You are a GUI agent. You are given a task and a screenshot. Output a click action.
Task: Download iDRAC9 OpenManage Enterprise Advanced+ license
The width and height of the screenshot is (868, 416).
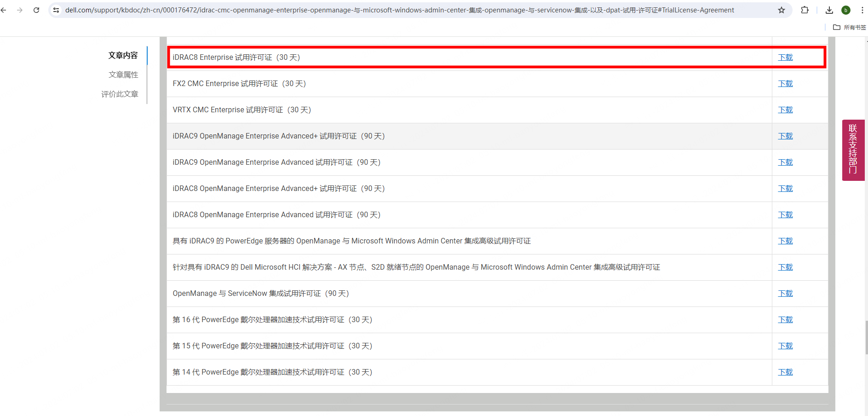pyautogui.click(x=785, y=136)
